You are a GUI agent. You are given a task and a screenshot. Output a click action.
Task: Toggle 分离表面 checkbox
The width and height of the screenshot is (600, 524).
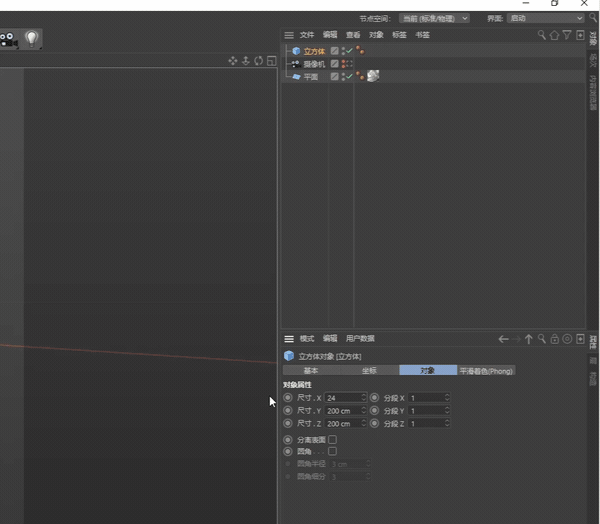tap(333, 439)
